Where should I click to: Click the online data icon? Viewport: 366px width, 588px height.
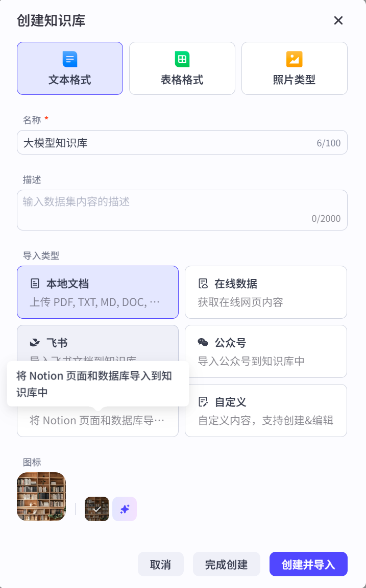[x=203, y=284]
